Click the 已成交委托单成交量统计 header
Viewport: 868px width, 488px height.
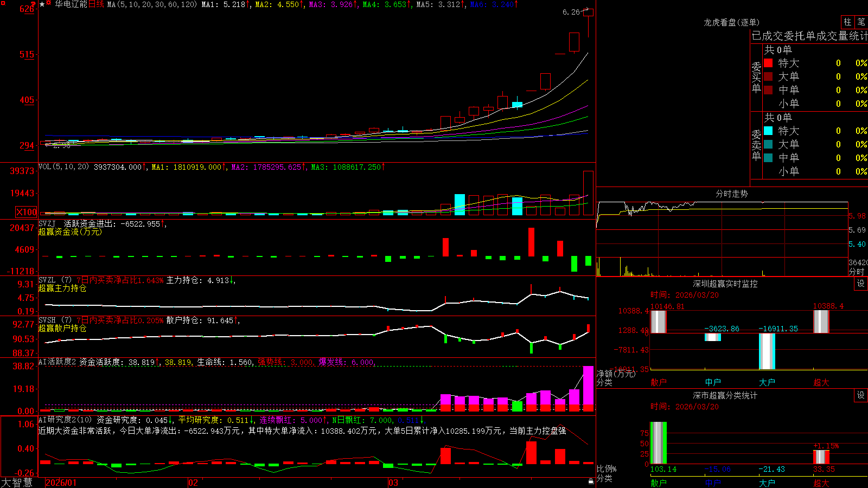click(x=809, y=36)
